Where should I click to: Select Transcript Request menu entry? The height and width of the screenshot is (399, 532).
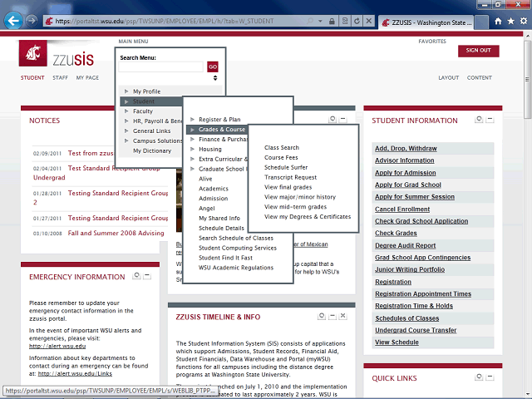point(290,177)
